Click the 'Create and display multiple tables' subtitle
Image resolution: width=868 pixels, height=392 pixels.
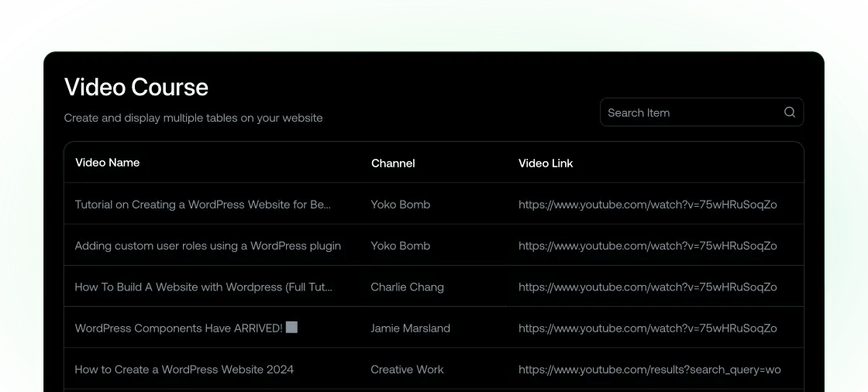pyautogui.click(x=193, y=118)
